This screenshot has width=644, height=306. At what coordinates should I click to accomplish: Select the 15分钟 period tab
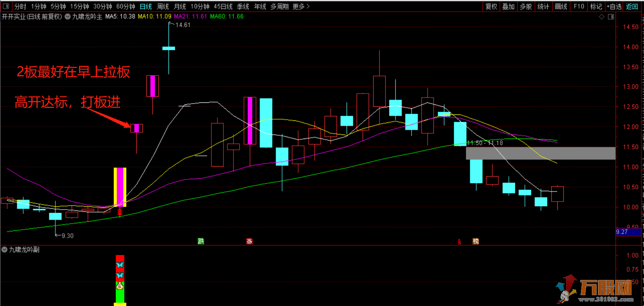[x=79, y=6]
